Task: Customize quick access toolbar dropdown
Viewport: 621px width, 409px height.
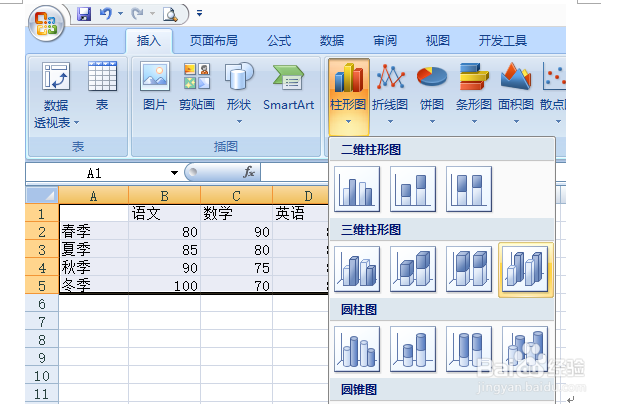Action: [x=200, y=14]
